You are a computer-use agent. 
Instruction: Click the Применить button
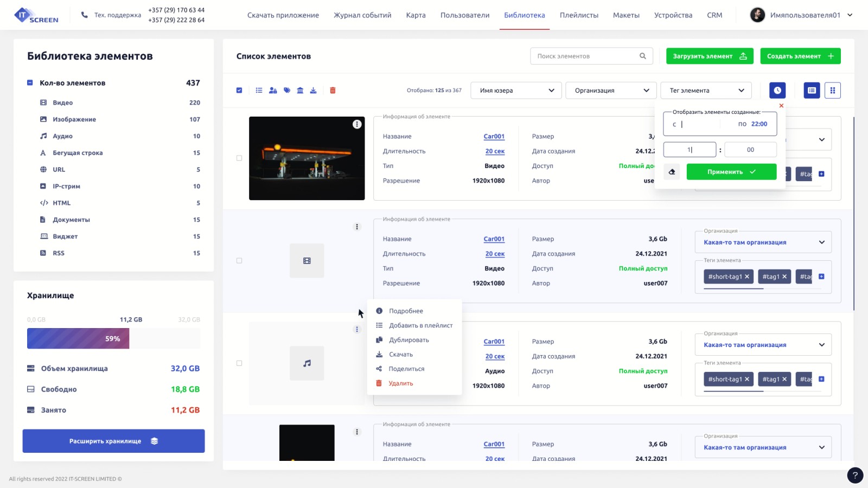coord(731,172)
